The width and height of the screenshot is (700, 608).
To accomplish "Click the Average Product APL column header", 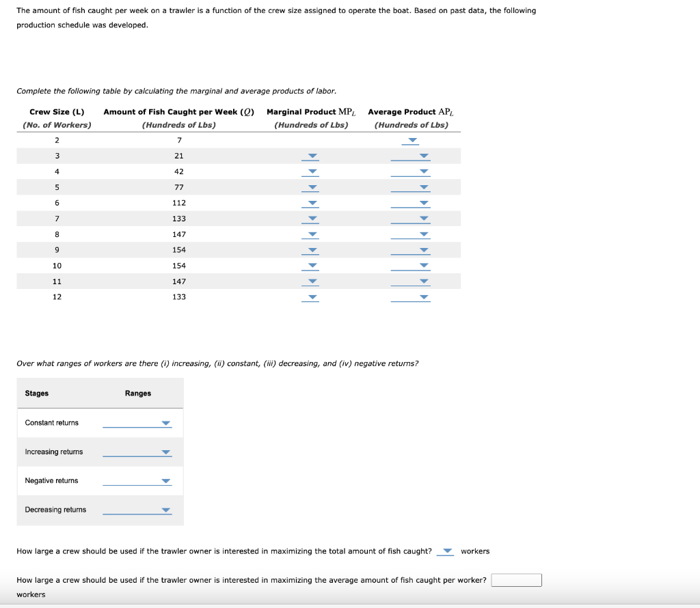I will coord(411,112).
